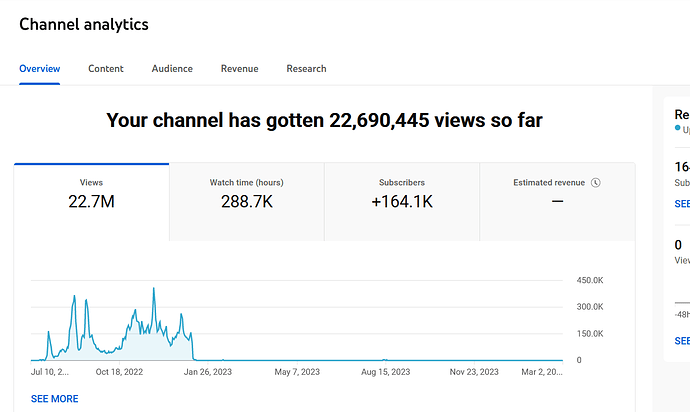Open the Overview tab

coord(40,69)
